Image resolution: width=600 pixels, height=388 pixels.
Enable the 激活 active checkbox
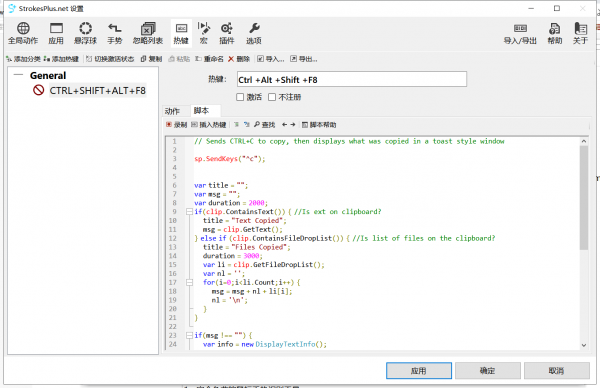pos(240,97)
